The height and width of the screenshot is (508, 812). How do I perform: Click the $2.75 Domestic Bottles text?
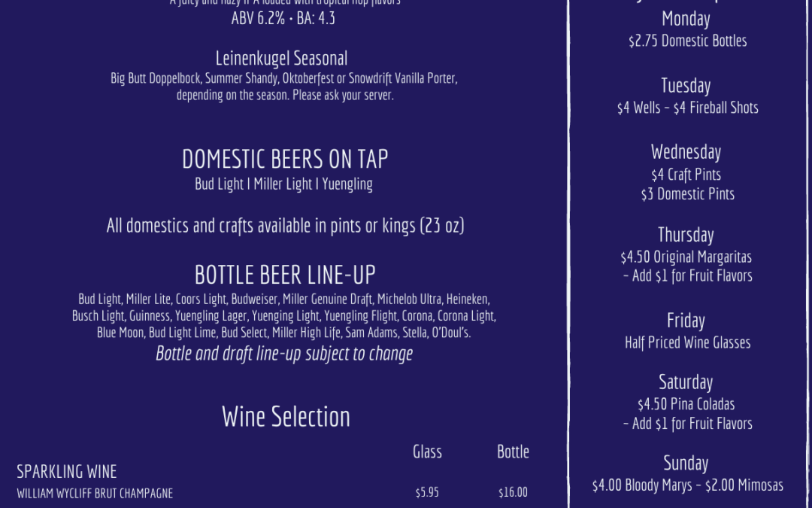pyautogui.click(x=688, y=41)
